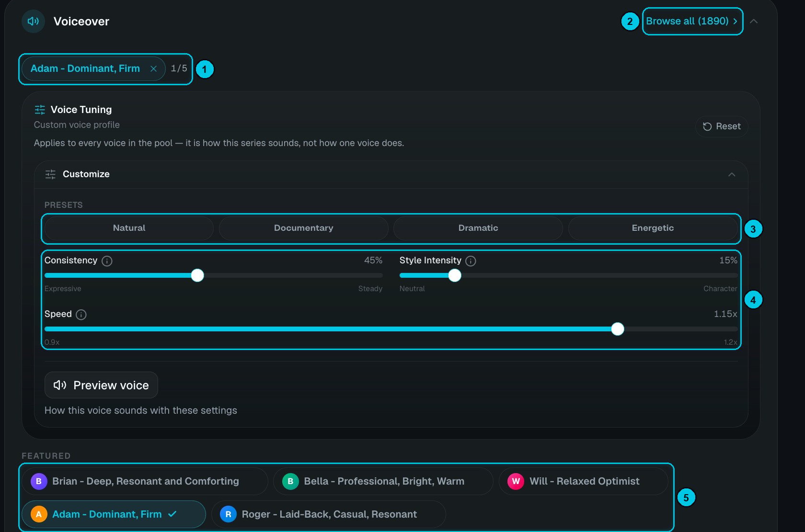805x532 pixels.
Task: Remove Adam voice chip with X
Action: [x=153, y=69]
